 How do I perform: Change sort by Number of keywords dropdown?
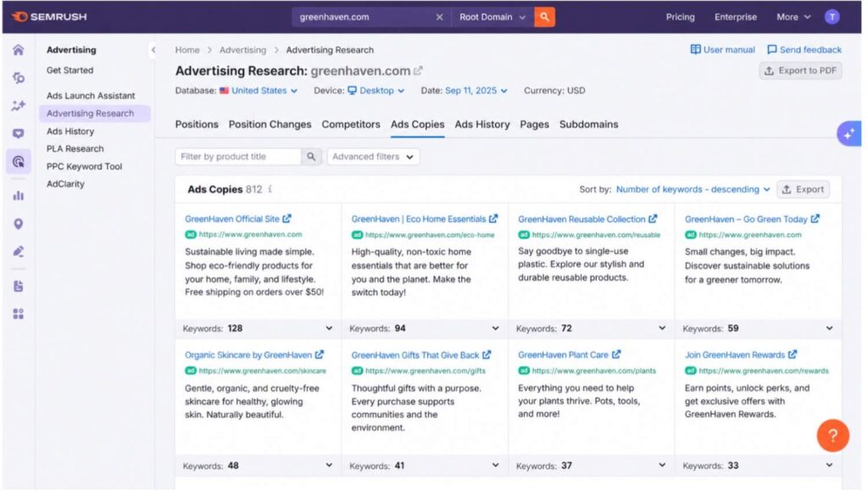[693, 189]
